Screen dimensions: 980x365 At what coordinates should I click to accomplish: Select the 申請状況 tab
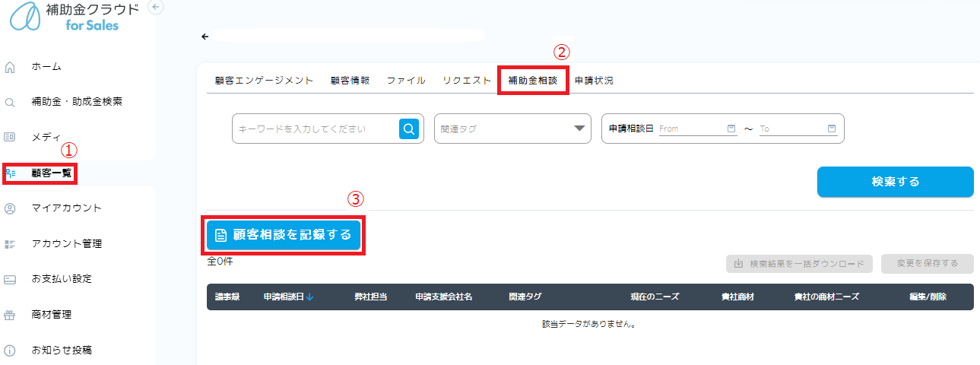click(594, 81)
